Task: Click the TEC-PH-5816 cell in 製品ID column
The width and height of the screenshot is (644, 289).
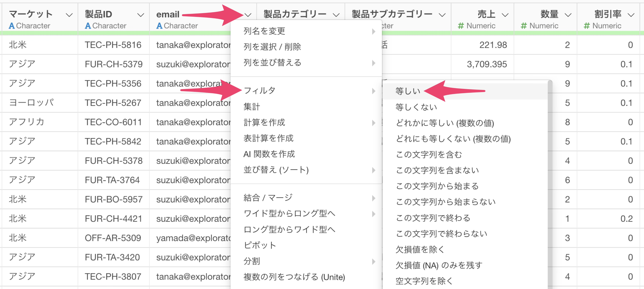Action: point(113,45)
